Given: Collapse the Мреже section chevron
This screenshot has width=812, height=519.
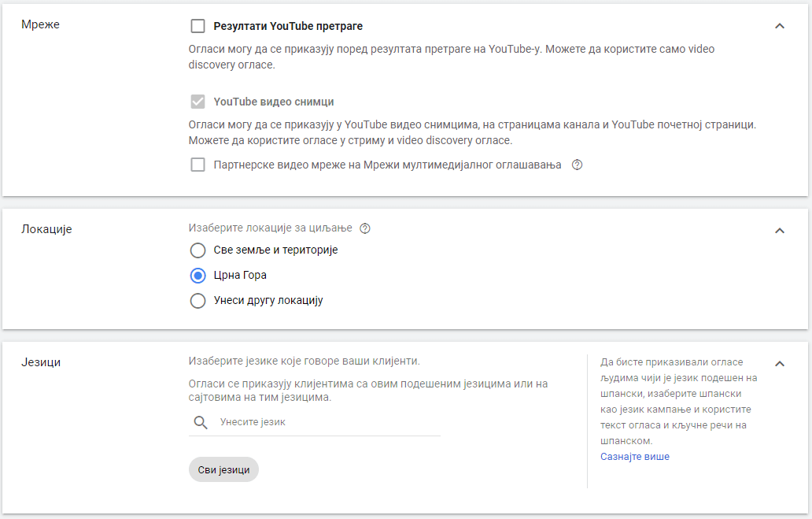Looking at the screenshot, I should coord(780,26).
